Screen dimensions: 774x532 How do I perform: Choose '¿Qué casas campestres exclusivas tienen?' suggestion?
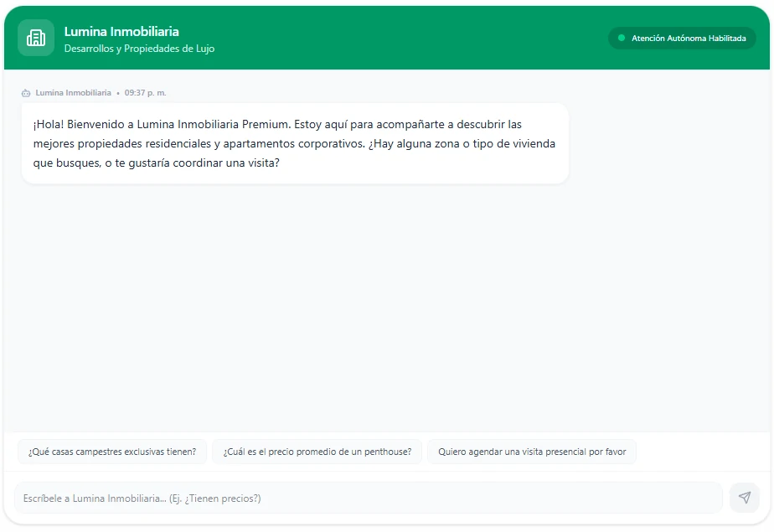coord(112,452)
